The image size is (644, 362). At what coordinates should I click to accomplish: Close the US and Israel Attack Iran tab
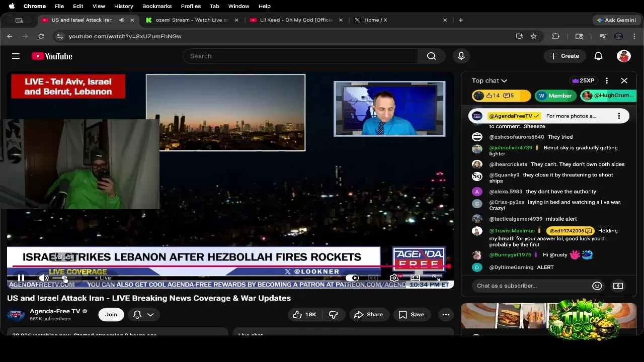click(x=132, y=20)
